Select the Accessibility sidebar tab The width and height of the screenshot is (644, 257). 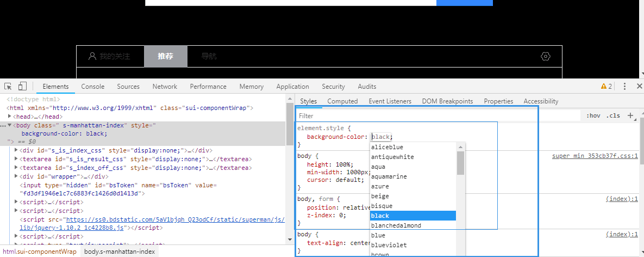541,101
